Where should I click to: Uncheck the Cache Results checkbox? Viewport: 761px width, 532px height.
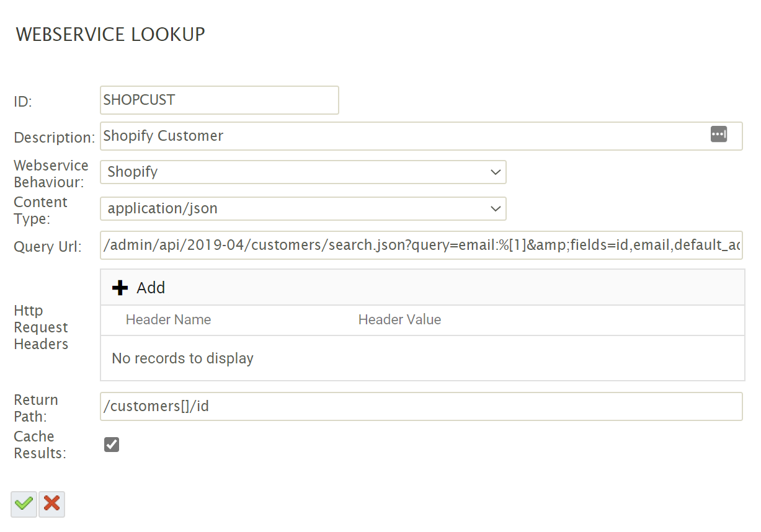(x=112, y=445)
